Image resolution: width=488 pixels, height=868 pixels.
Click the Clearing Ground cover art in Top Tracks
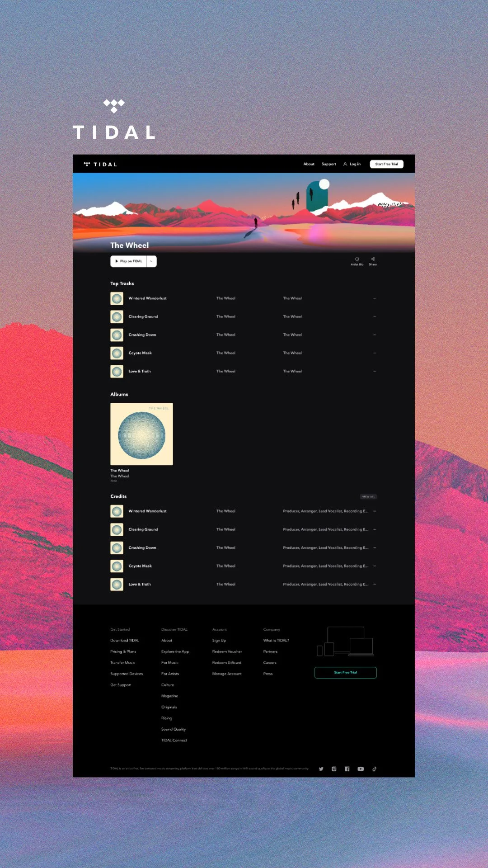(x=117, y=316)
